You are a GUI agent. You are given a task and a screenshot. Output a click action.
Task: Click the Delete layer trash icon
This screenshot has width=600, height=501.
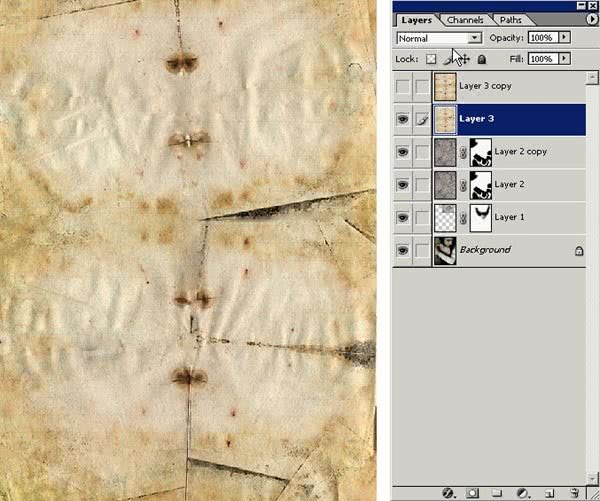point(574,493)
